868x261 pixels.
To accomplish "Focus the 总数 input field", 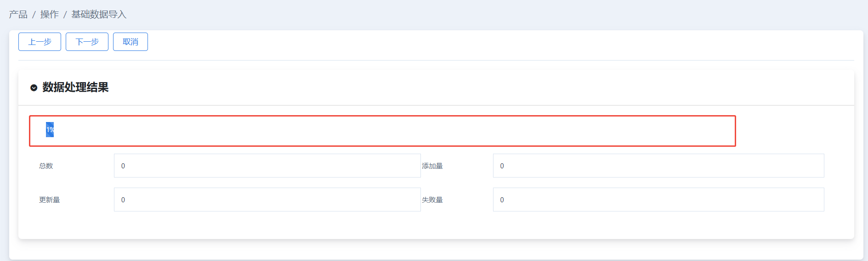I will [x=267, y=166].
